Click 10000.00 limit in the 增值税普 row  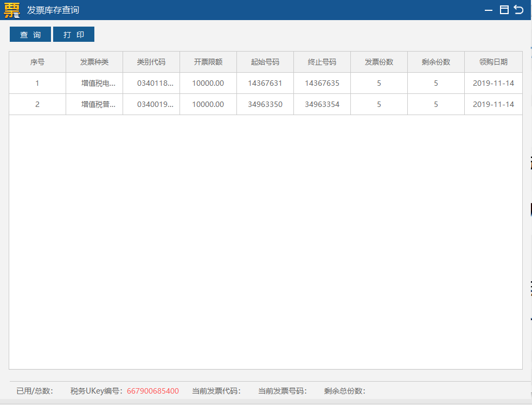click(208, 104)
